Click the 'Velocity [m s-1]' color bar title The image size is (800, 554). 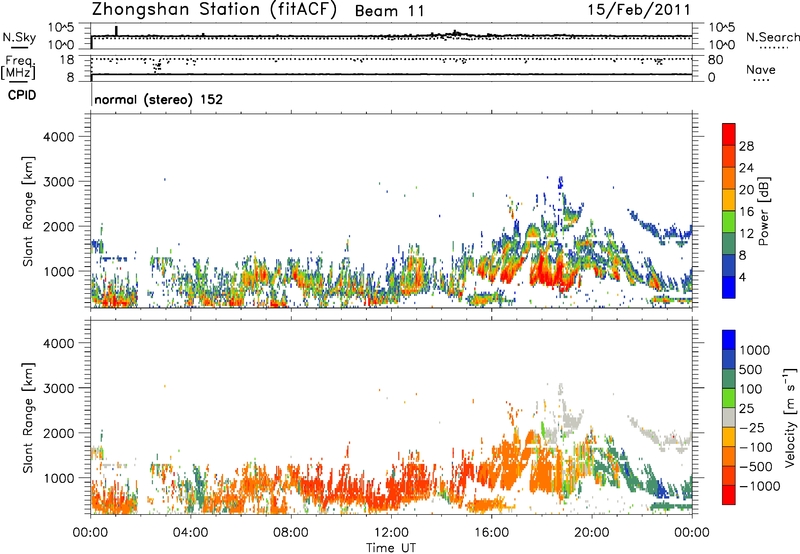click(x=790, y=417)
